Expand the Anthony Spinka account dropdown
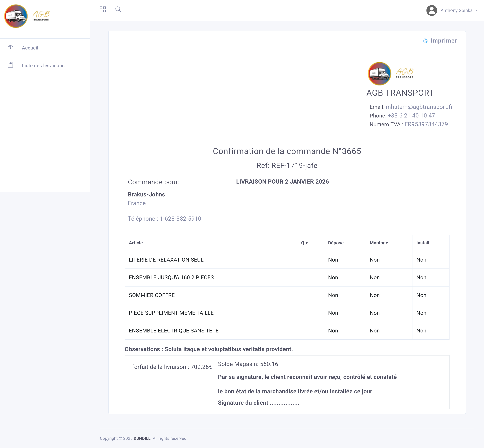484x448 pixels. point(452,10)
